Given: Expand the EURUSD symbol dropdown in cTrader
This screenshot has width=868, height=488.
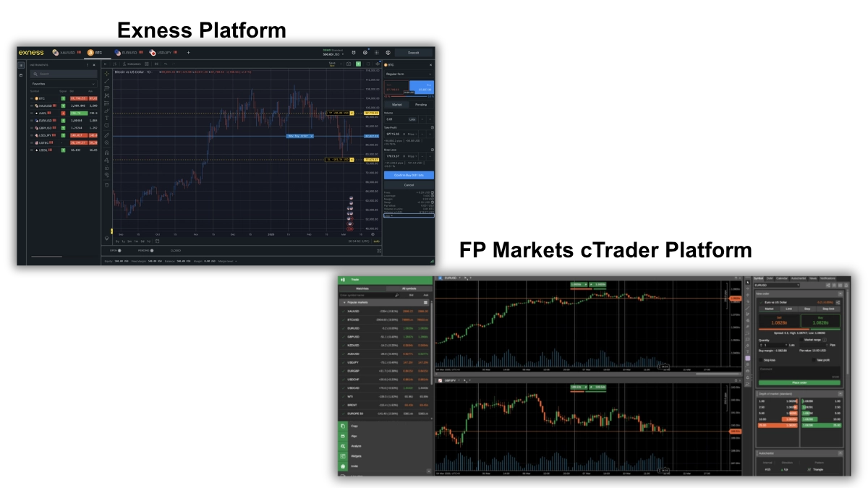Looking at the screenshot, I should point(777,285).
